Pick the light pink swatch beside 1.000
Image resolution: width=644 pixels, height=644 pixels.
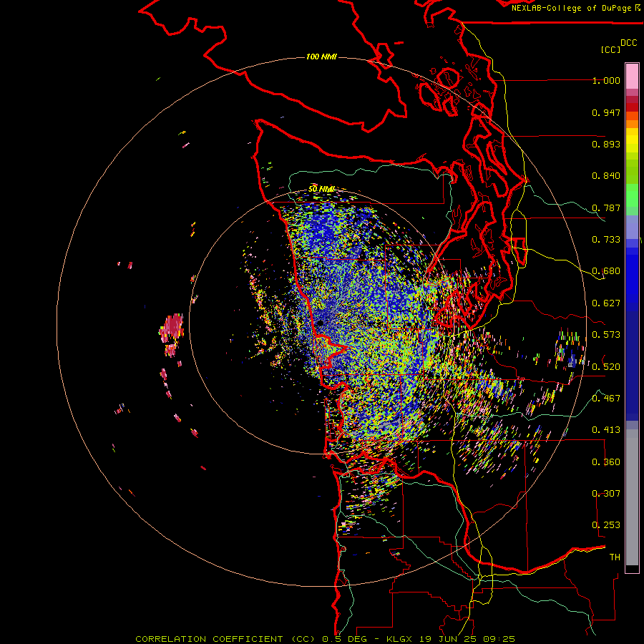click(x=632, y=77)
